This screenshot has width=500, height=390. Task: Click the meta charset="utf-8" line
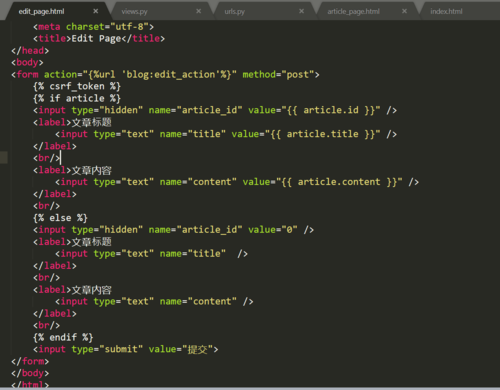pyautogui.click(x=93, y=27)
